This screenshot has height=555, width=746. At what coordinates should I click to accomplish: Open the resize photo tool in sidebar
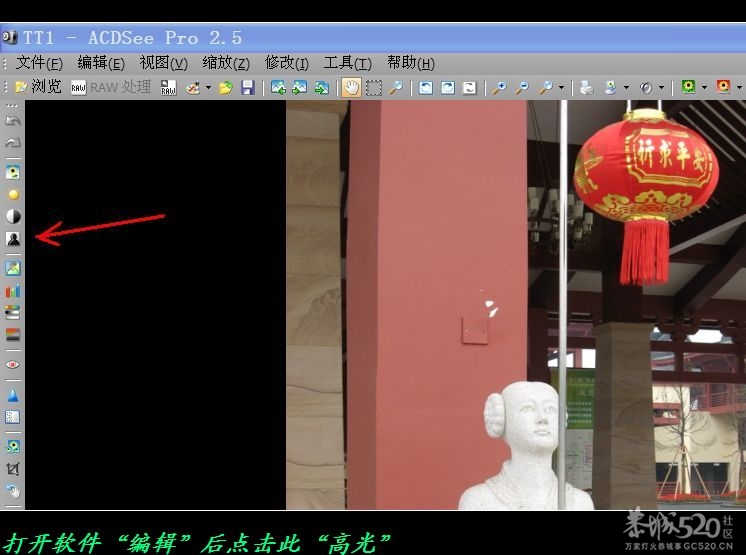[13, 446]
